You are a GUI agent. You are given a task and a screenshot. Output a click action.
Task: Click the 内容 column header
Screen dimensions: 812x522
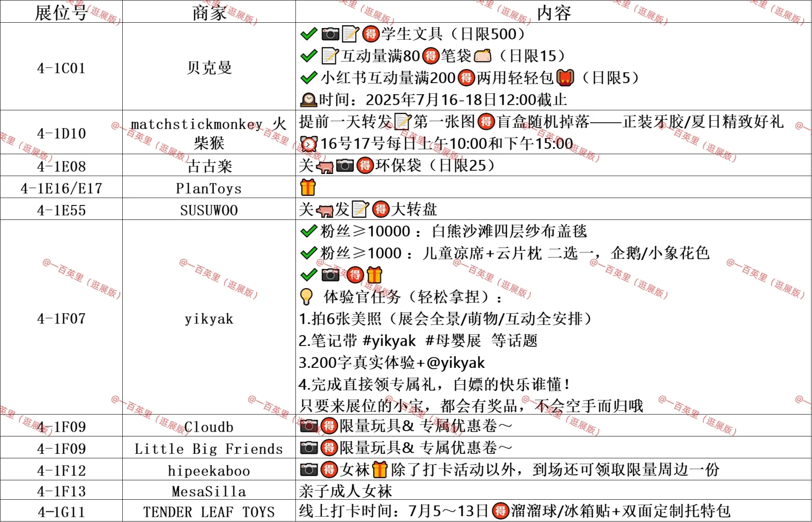(554, 12)
